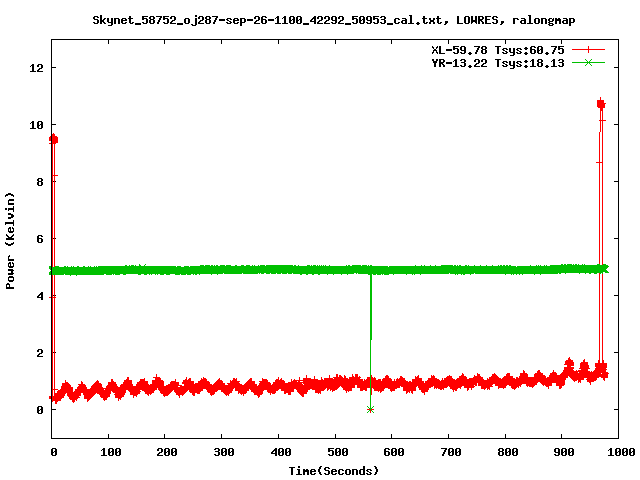Click the plot title text at top
This screenshot has width=640, height=480.
[334, 20]
